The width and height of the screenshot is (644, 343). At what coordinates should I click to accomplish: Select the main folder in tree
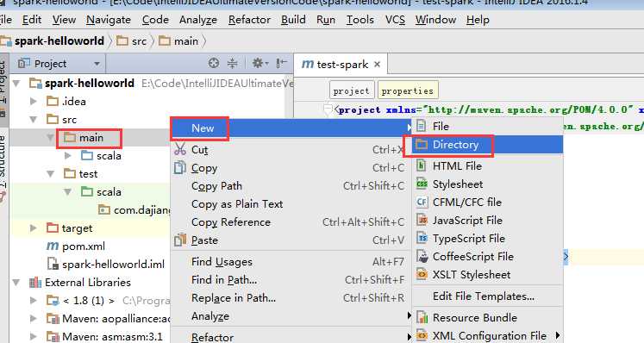tap(91, 138)
